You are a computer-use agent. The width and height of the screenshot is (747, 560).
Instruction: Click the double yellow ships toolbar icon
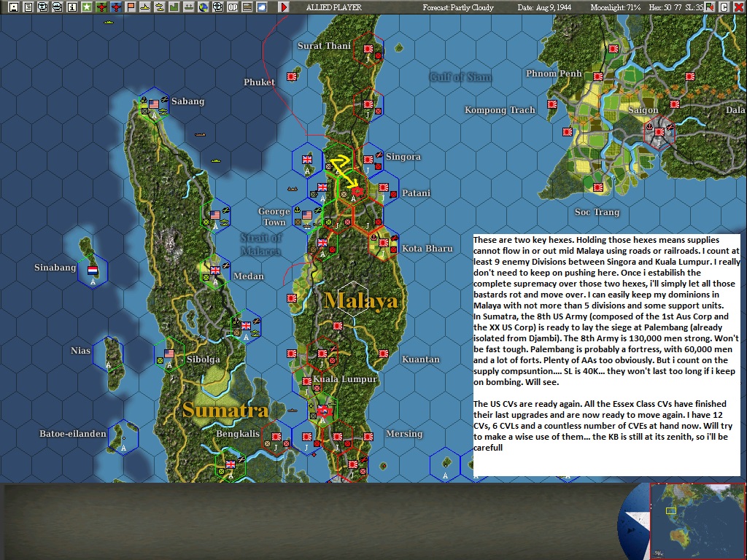(x=160, y=7)
